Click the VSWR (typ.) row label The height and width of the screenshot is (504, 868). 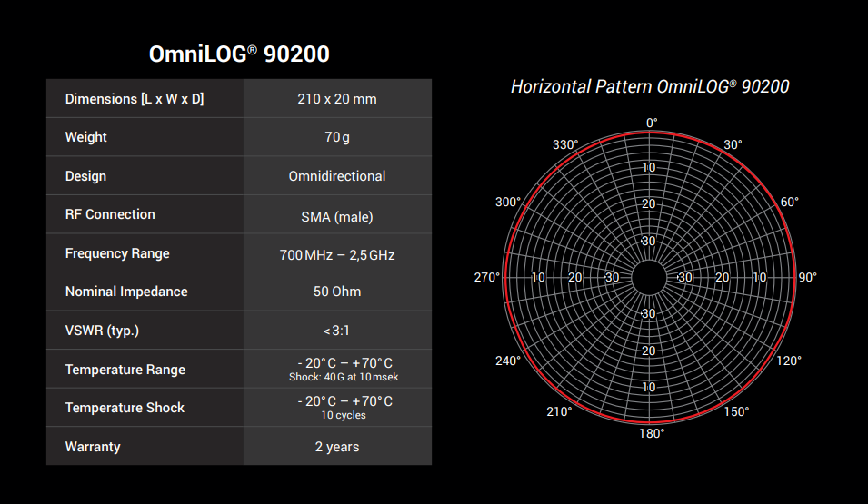tap(102, 331)
